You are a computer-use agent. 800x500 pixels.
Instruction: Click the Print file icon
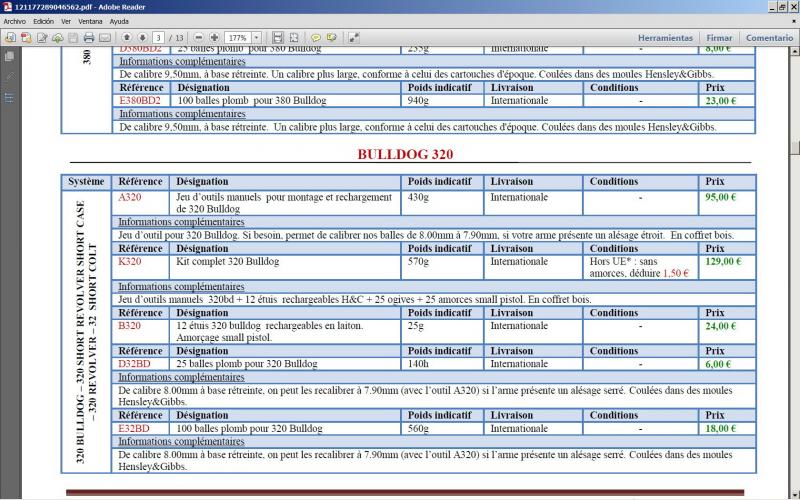pos(89,38)
